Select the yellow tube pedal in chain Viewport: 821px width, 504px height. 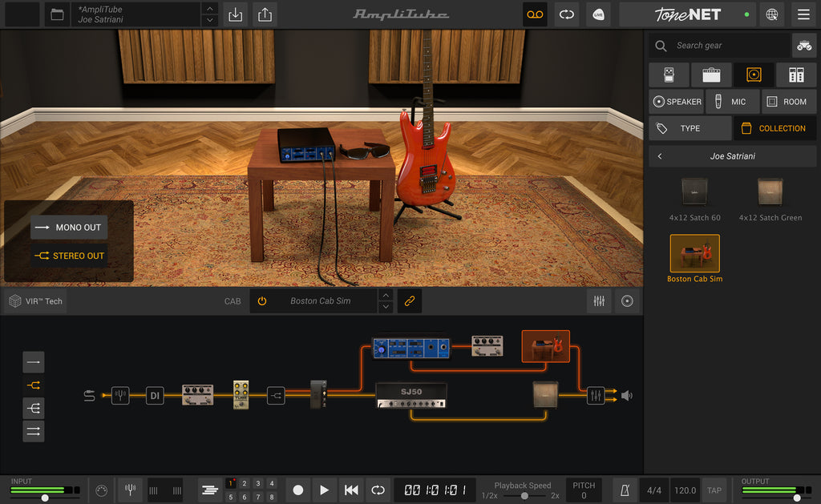point(241,394)
